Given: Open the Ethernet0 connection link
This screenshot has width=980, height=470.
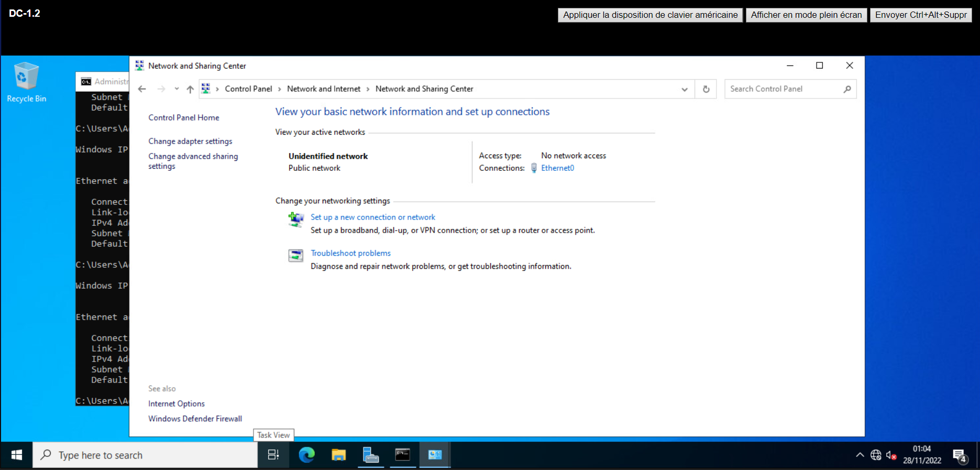Looking at the screenshot, I should (558, 168).
